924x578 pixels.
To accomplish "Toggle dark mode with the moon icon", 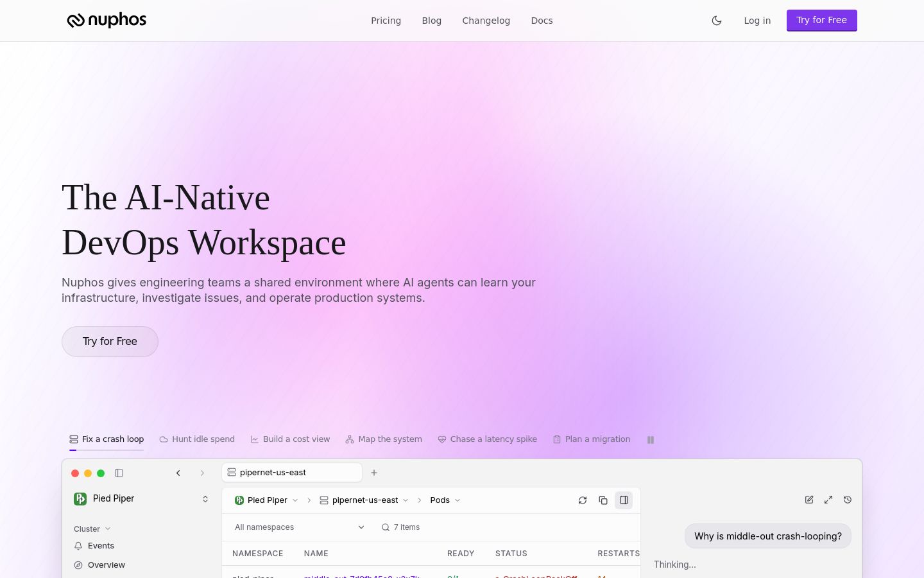I will pos(717,21).
